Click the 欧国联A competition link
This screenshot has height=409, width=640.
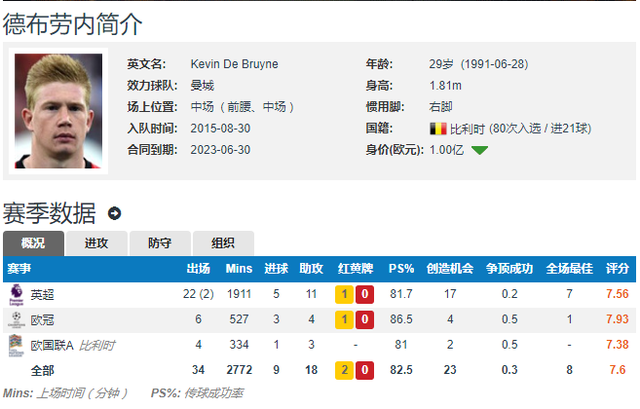[x=52, y=345]
